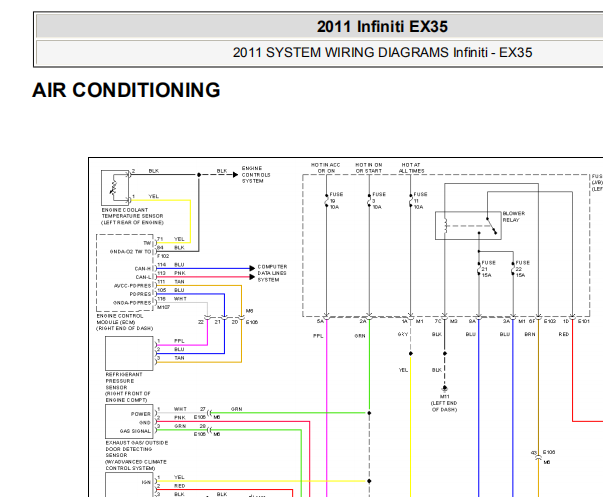Click the "BRN" wire label below E102
603x497 pixels.
tap(530, 334)
